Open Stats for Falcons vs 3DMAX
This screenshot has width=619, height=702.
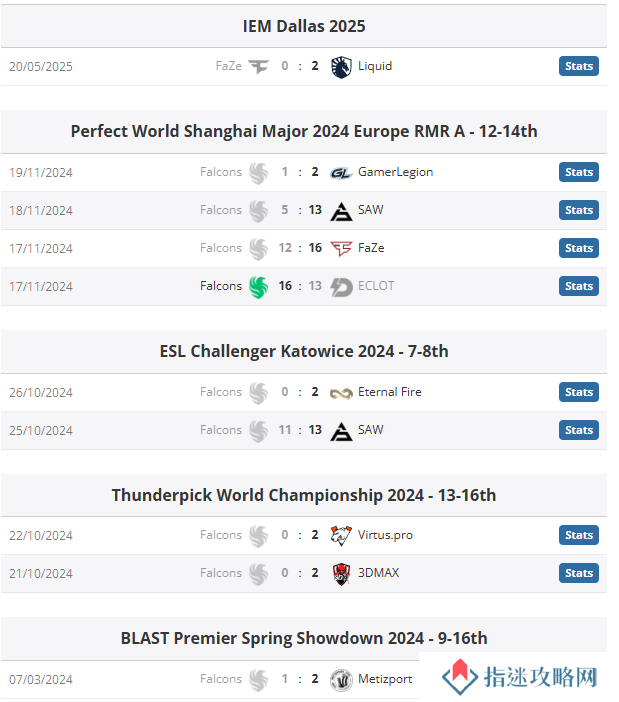(578, 573)
